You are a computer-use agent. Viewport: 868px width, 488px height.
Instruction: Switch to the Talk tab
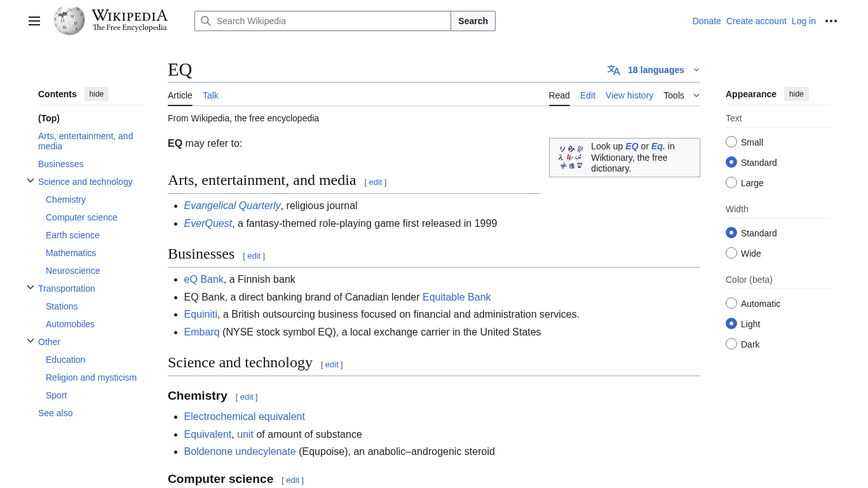click(x=210, y=95)
